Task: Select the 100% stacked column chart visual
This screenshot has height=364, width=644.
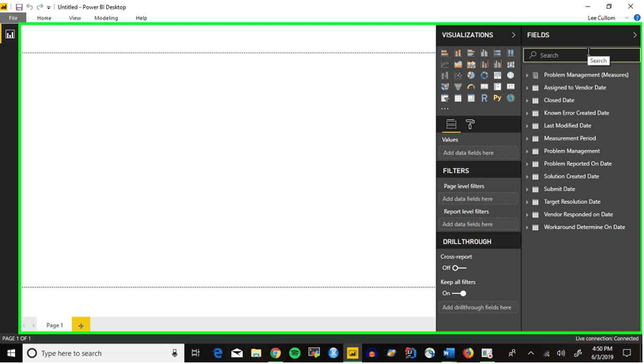Action: click(510, 53)
